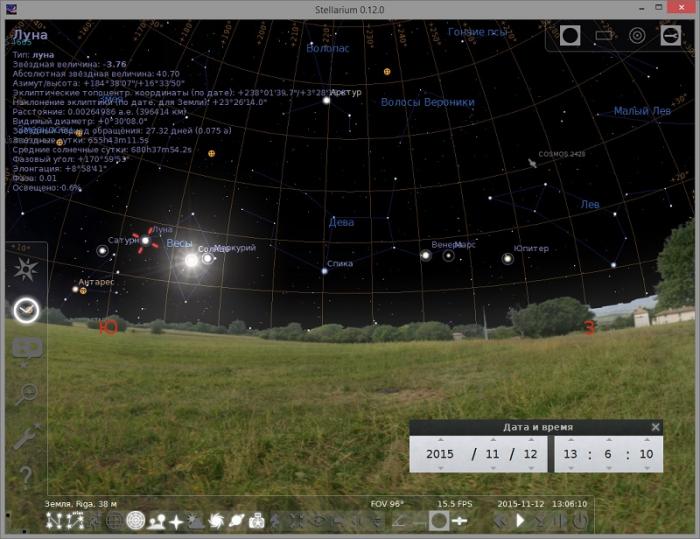The image size is (700, 539).
Task: Select the star Antares (Антарес)
Action: [75, 289]
